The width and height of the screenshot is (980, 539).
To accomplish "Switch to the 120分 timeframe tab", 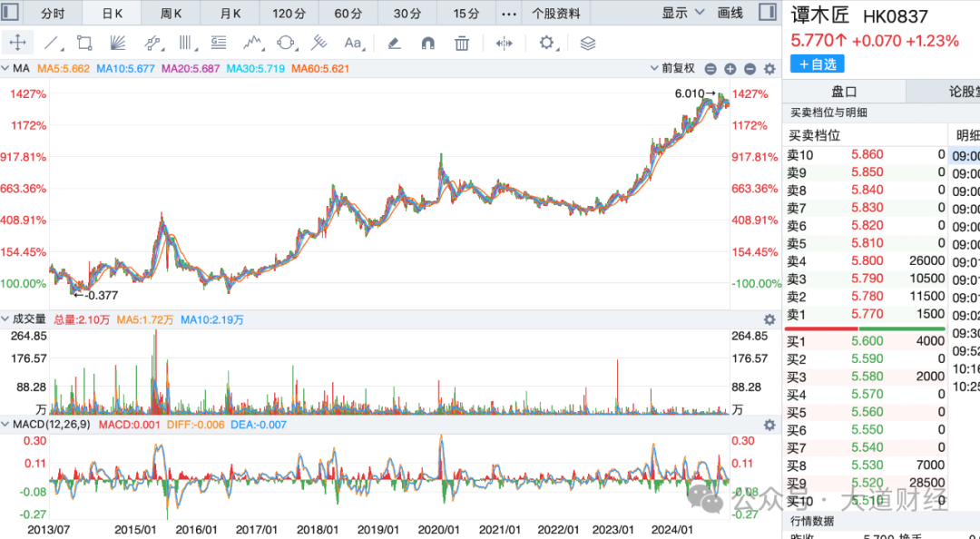I will click(x=289, y=13).
